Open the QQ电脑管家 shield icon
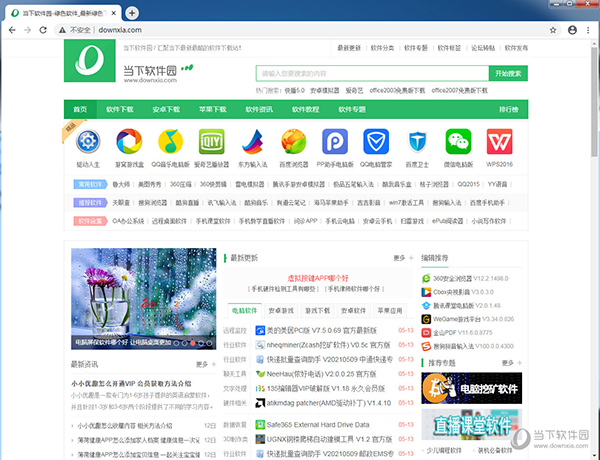600x460 pixels. click(376, 141)
